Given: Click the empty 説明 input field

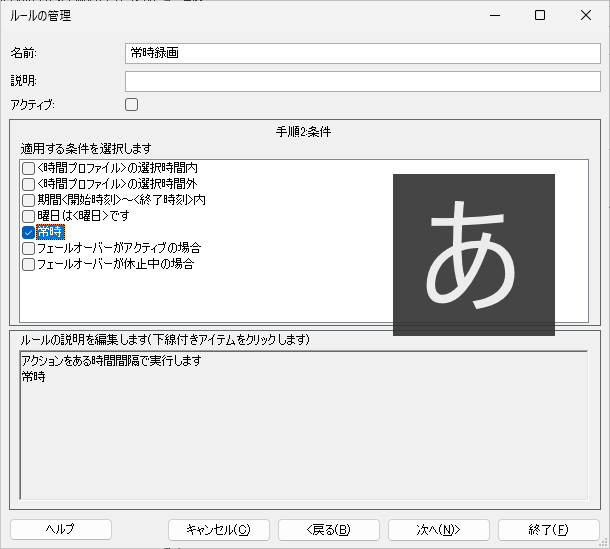Looking at the screenshot, I should [363, 81].
